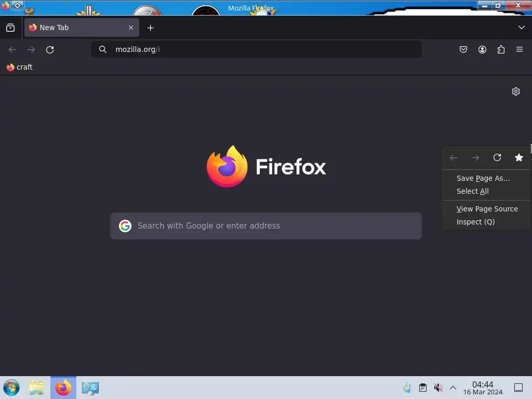Click the clock showing 04:44
This screenshot has width=532, height=399.
coord(483,388)
